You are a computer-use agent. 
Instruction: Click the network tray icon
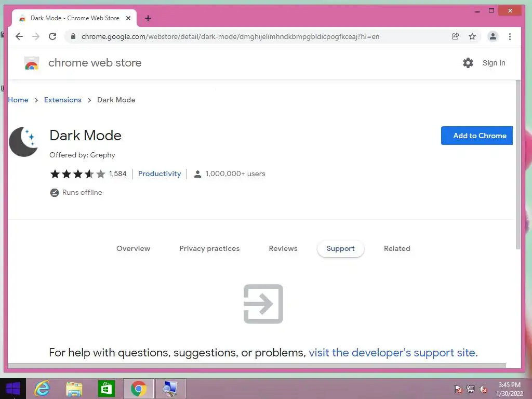pyautogui.click(x=471, y=389)
